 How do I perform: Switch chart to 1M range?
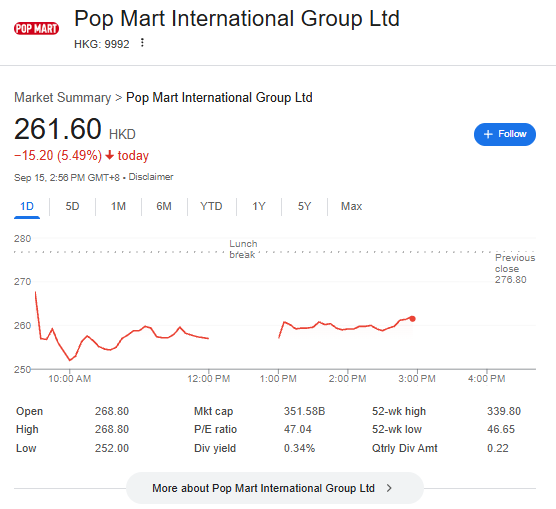118,206
